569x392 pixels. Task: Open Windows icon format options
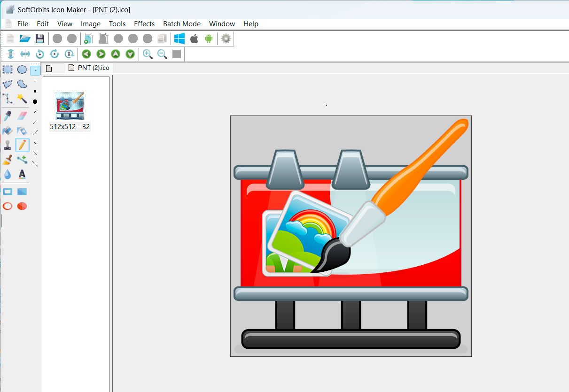coord(179,38)
